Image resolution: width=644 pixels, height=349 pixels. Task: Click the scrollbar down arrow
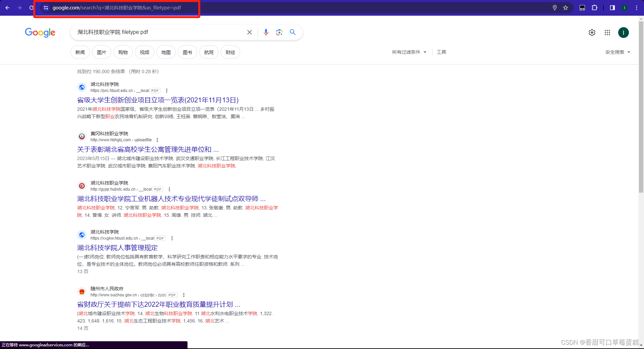pyautogui.click(x=641, y=345)
